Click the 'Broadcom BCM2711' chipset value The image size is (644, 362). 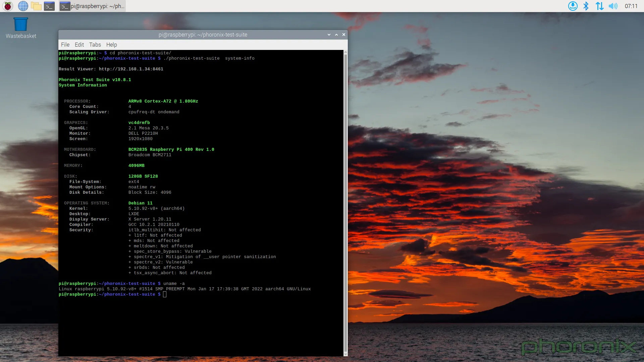click(x=150, y=155)
